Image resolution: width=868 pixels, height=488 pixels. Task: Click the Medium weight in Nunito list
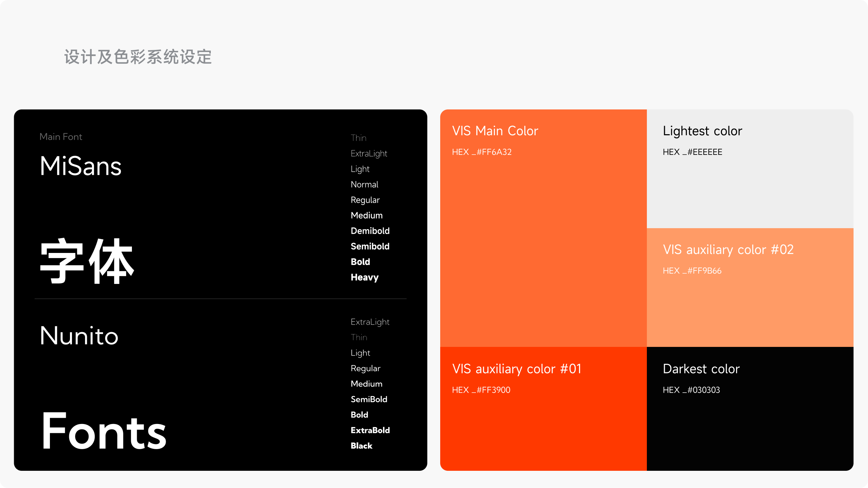366,384
